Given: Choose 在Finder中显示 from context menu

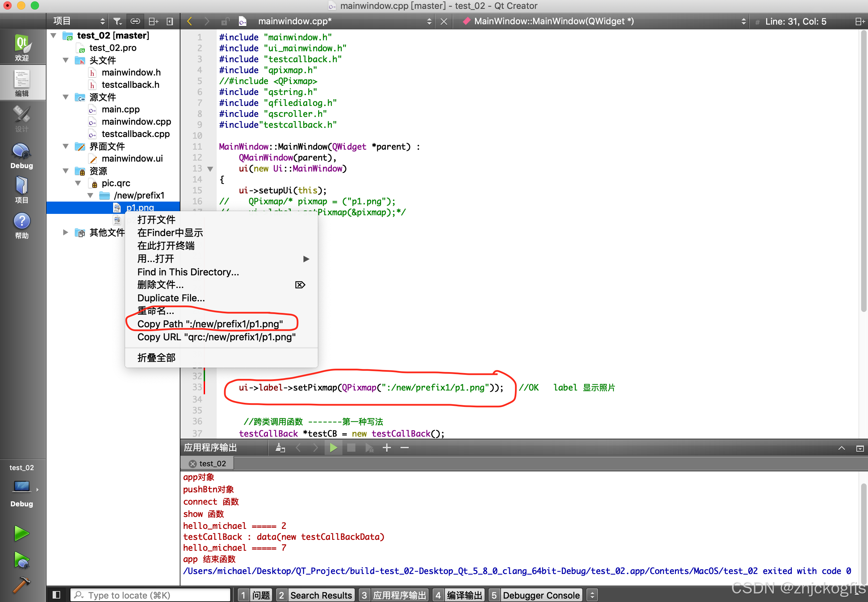Looking at the screenshot, I should click(x=170, y=233).
